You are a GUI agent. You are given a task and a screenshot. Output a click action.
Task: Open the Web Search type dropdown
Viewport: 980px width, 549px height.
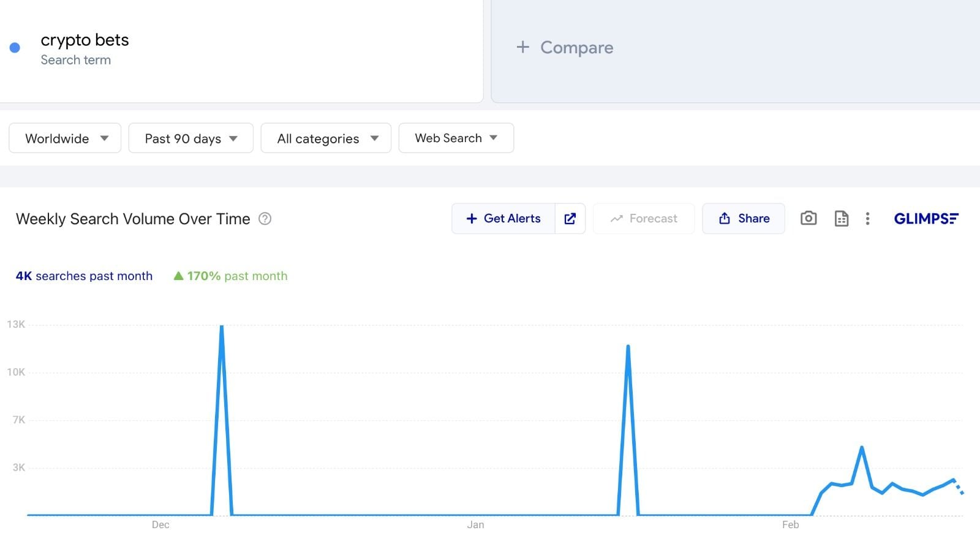(x=456, y=138)
